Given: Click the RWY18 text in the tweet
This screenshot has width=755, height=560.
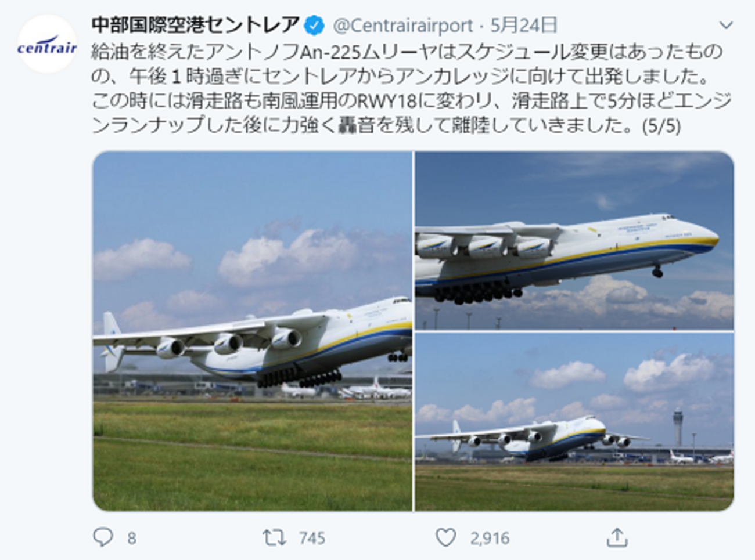Looking at the screenshot, I should (x=387, y=102).
